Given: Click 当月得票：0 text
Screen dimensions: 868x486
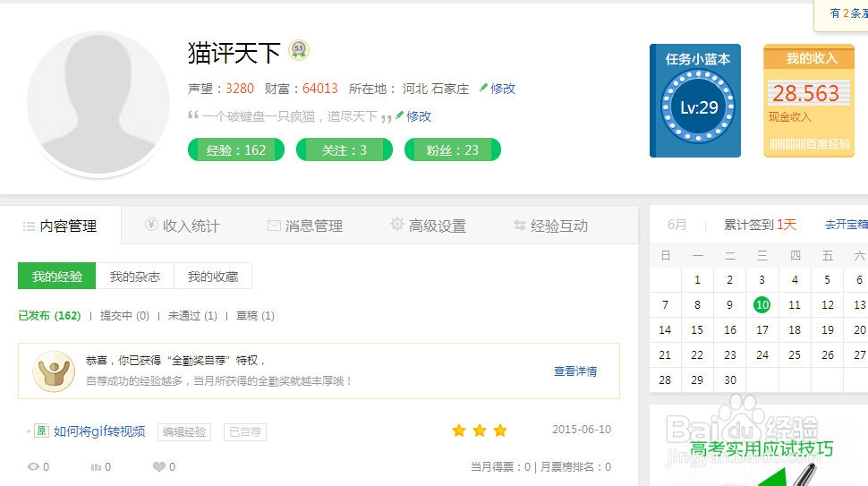Looking at the screenshot, I should tap(500, 467).
